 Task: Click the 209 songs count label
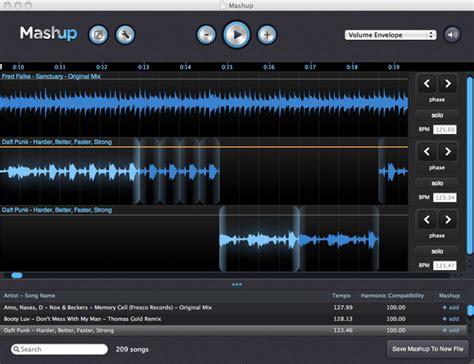(132, 349)
